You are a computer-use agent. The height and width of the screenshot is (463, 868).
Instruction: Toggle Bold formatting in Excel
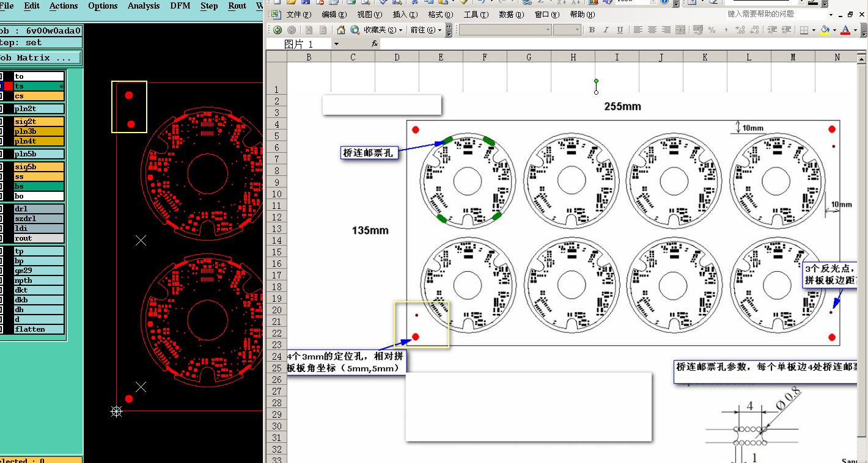pyautogui.click(x=592, y=29)
